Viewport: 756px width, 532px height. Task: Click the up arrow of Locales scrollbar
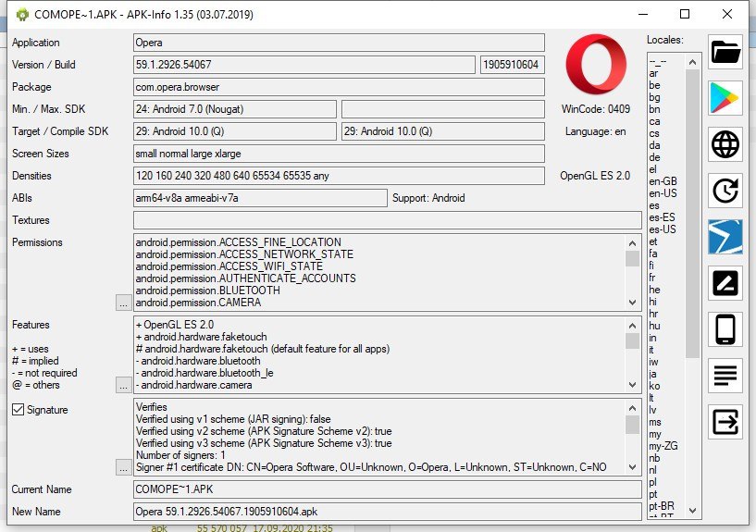(x=692, y=62)
